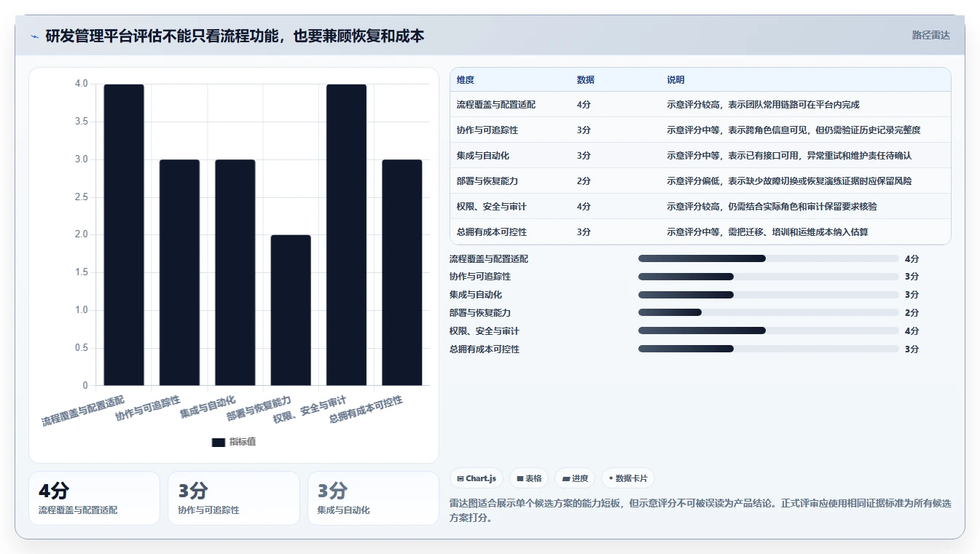The image size is (980, 554).
Task: Click x-axis label 权限、安全与审计
Action: [310, 410]
